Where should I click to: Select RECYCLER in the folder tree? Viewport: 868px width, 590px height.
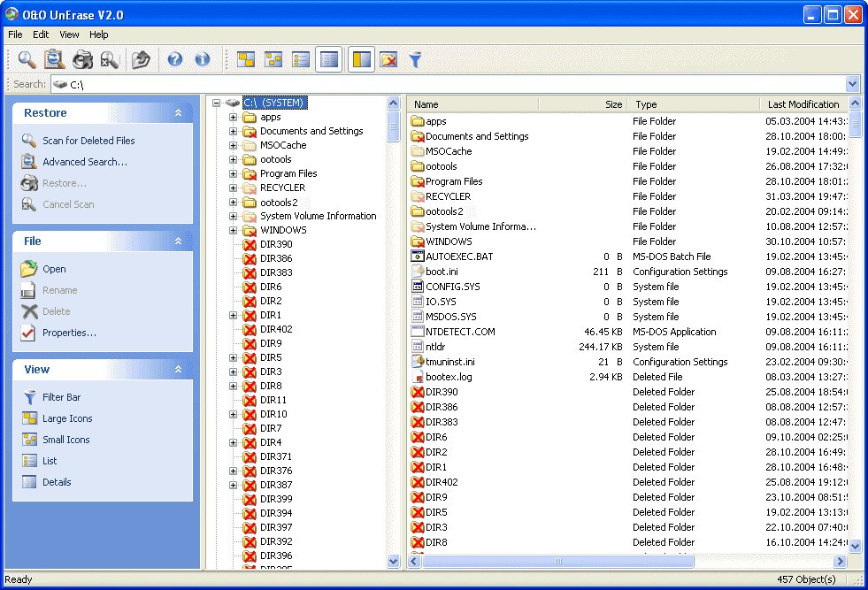[282, 188]
